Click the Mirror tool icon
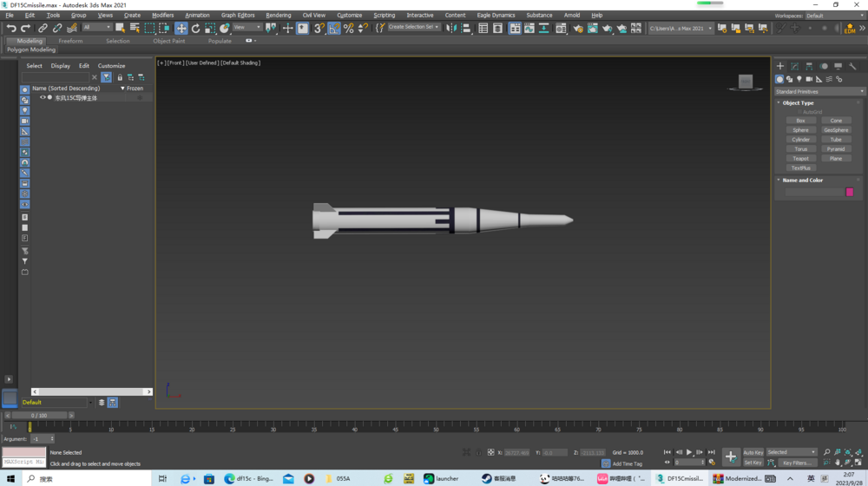The width and height of the screenshot is (868, 486). click(x=451, y=29)
